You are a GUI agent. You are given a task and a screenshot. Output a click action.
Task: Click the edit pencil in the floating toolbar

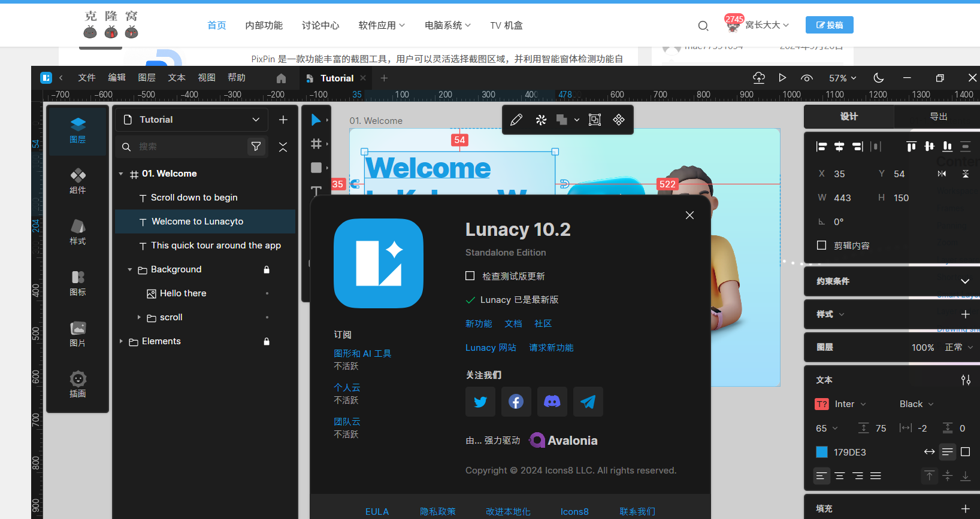(516, 120)
